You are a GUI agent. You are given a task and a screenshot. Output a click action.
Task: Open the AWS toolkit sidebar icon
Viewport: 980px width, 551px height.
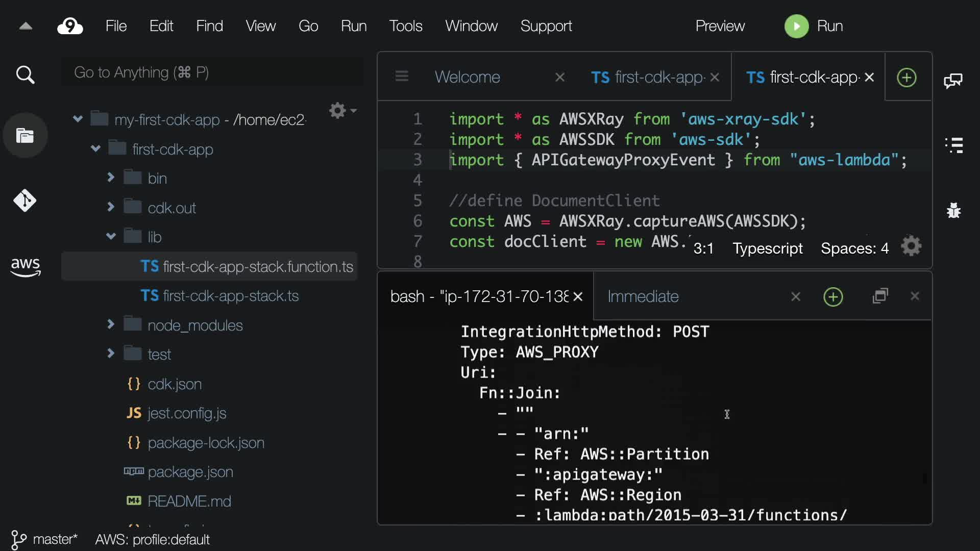click(x=25, y=266)
